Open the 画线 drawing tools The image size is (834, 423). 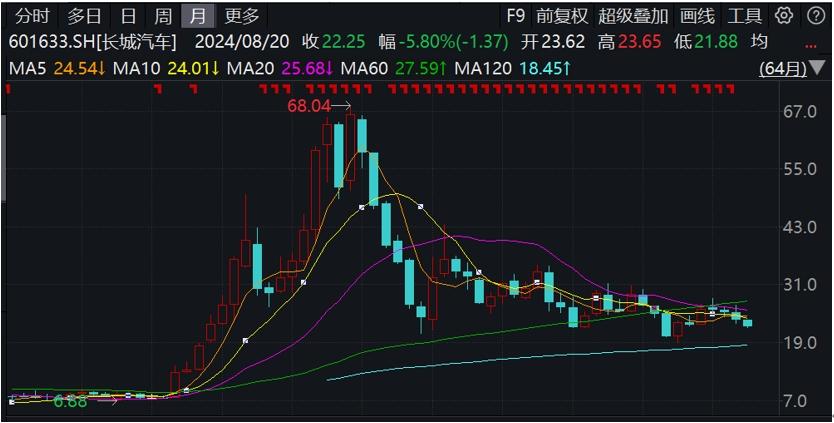pos(697,16)
